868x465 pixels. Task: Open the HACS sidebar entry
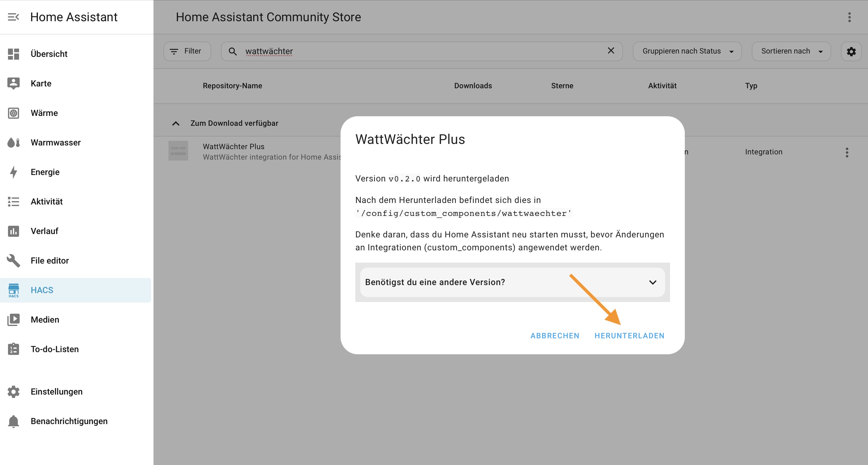(42, 290)
